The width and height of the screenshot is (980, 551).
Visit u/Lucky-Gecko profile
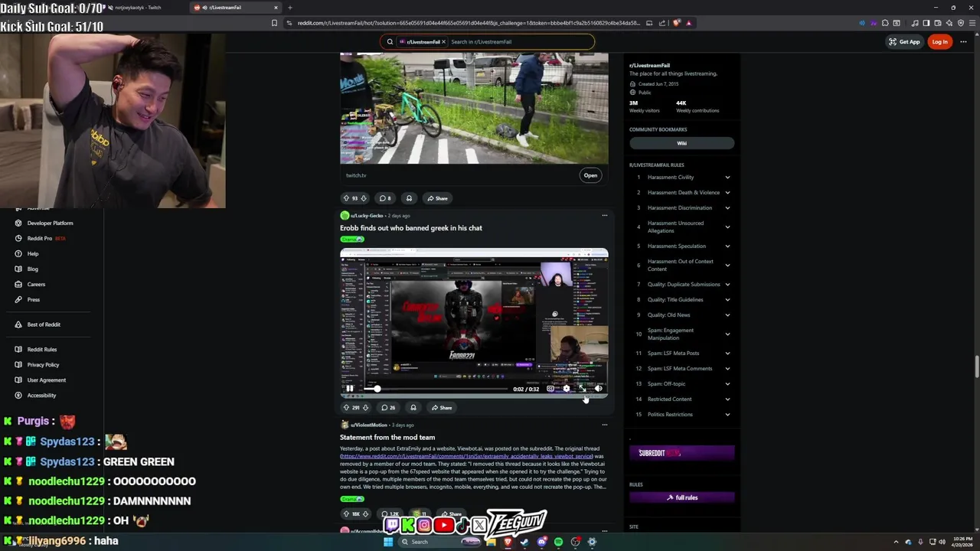(367, 216)
